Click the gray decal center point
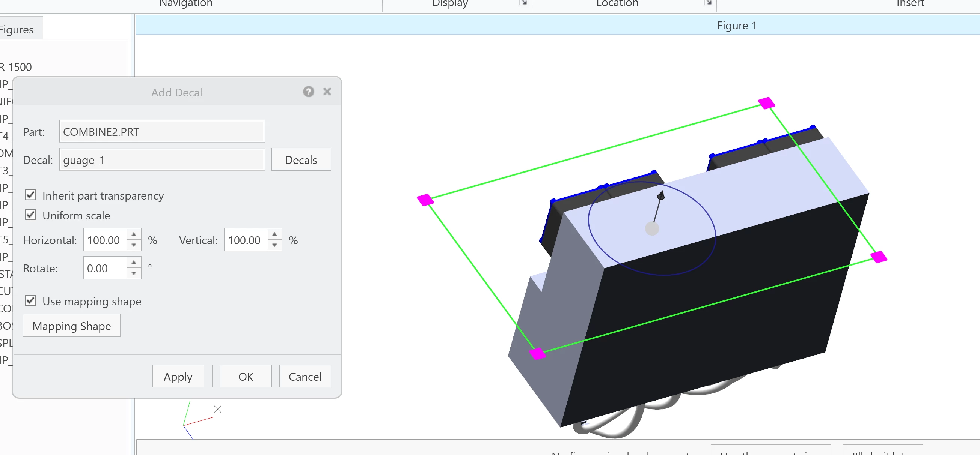The width and height of the screenshot is (980, 455). pos(652,229)
